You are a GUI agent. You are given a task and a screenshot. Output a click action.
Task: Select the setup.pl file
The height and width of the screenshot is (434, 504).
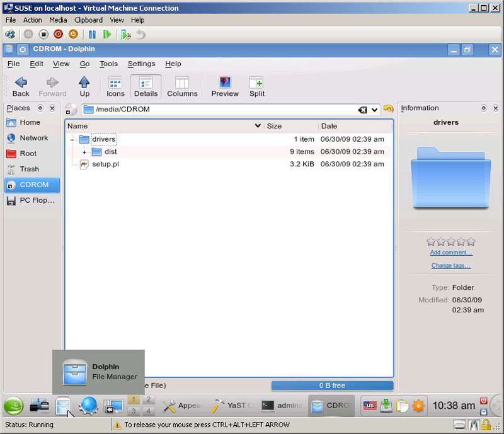coord(229,164)
